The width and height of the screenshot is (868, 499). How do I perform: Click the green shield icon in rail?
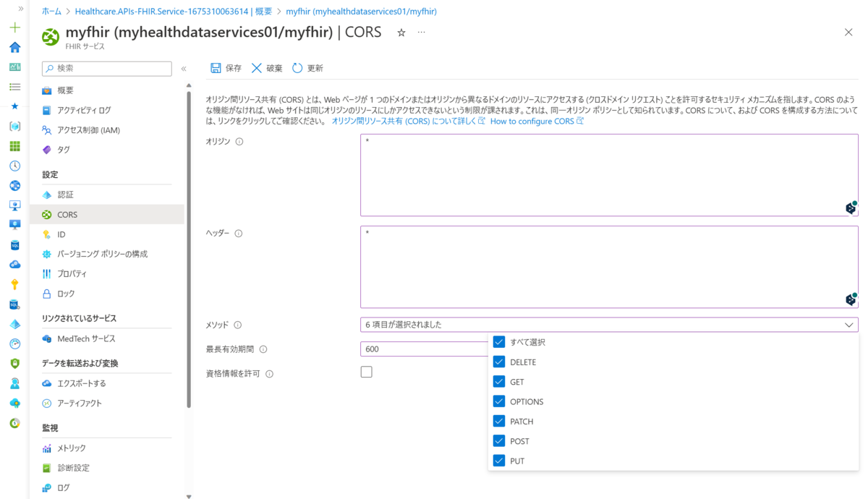[x=14, y=363]
